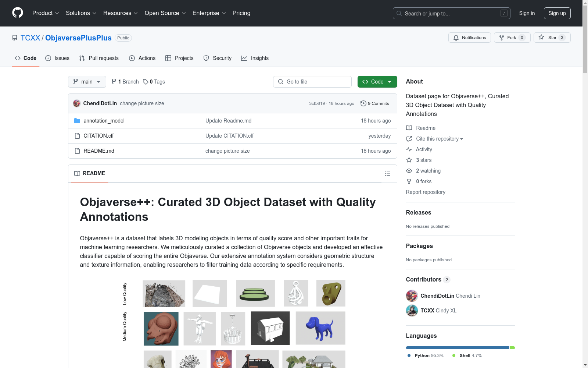
Task: Open the ObjaversePlusPlus repository link
Action: [78, 38]
